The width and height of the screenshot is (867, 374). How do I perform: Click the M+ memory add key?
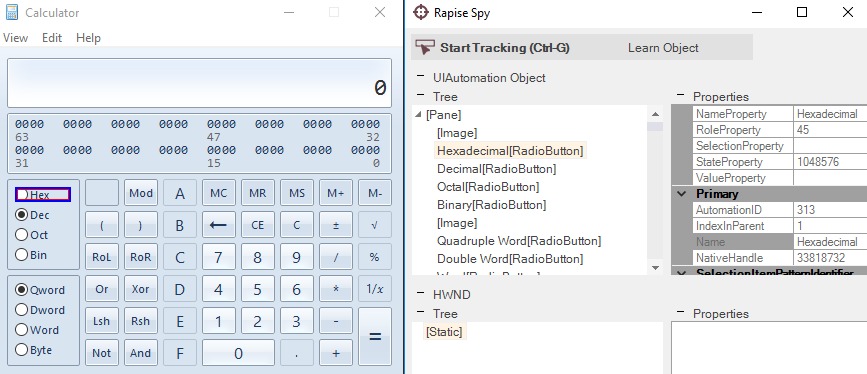[335, 193]
